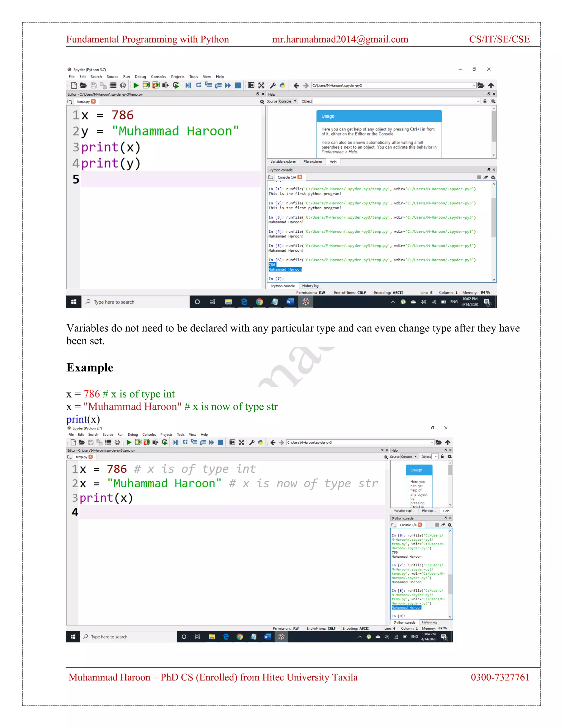Run file with green play button, lower Spyder
The height and width of the screenshot is (728, 563).
coord(129,442)
